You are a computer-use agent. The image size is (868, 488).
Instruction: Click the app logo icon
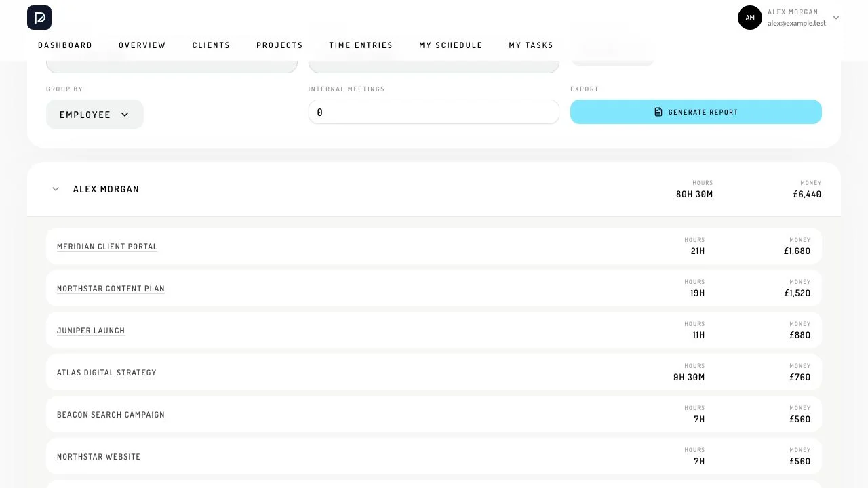[x=39, y=18]
